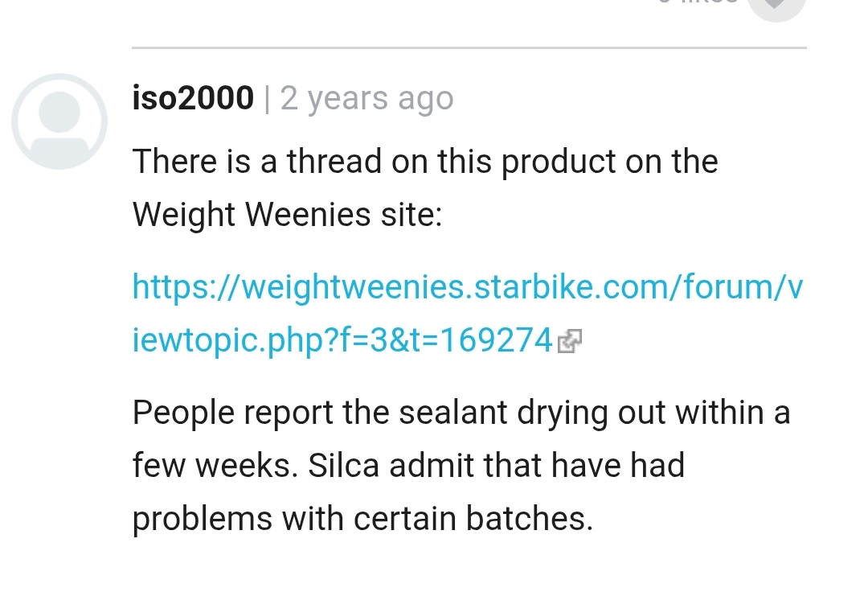Click the external link icon after the URL
868x592 pixels.
tap(569, 343)
